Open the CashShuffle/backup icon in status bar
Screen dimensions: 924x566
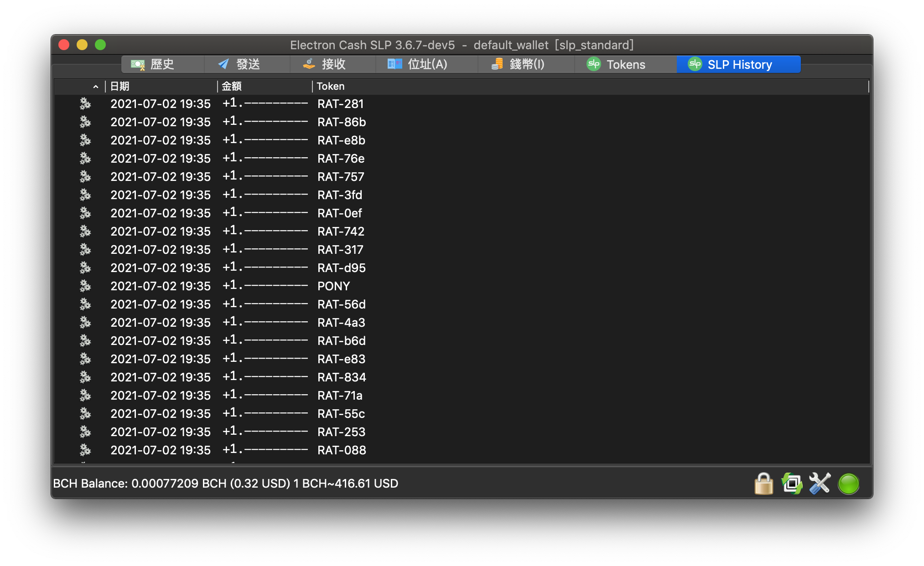tap(792, 484)
